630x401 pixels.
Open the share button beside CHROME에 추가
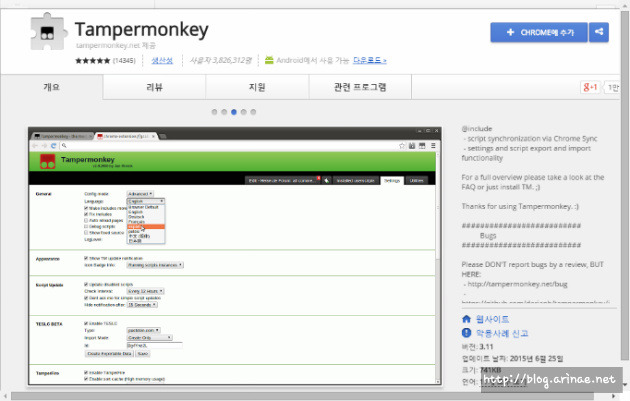599,33
